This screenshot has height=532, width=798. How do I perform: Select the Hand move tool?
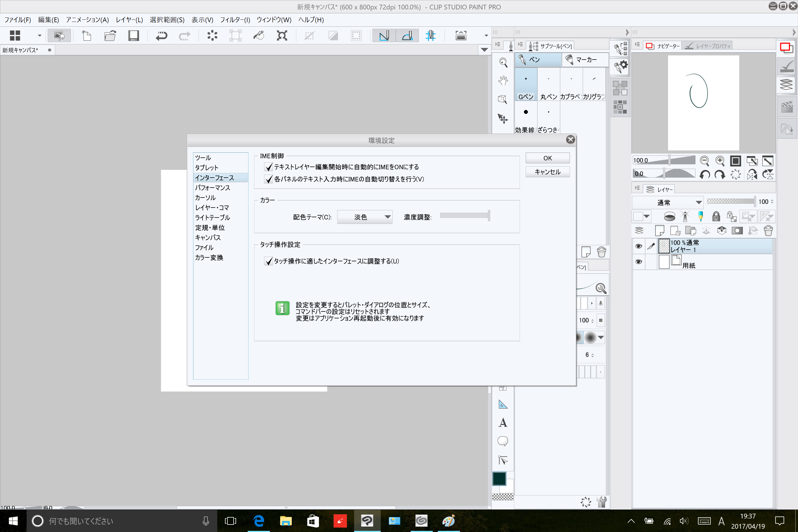click(x=503, y=80)
